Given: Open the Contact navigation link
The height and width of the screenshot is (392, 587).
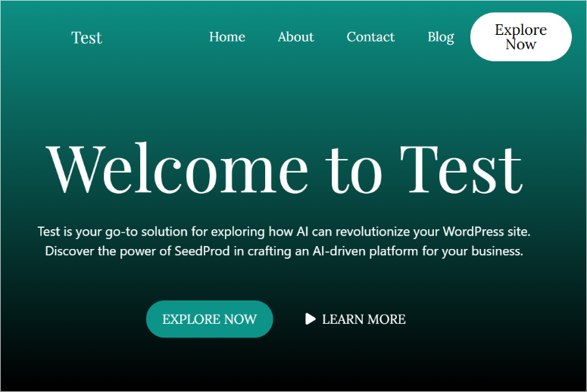Looking at the screenshot, I should (370, 36).
